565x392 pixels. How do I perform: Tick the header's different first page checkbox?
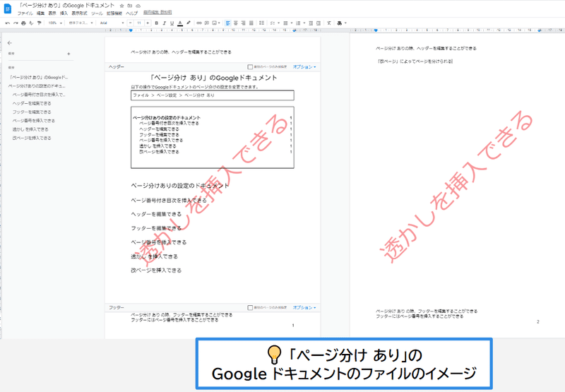(x=250, y=67)
